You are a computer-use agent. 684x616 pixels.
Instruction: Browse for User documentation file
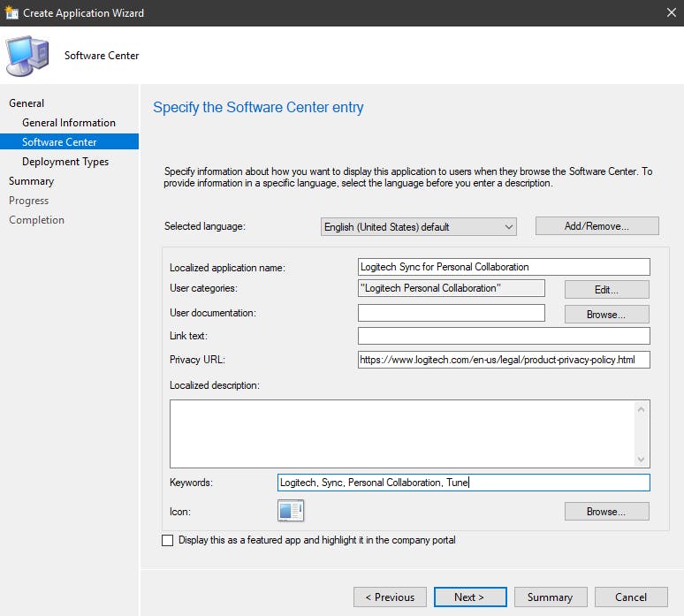pyautogui.click(x=606, y=315)
